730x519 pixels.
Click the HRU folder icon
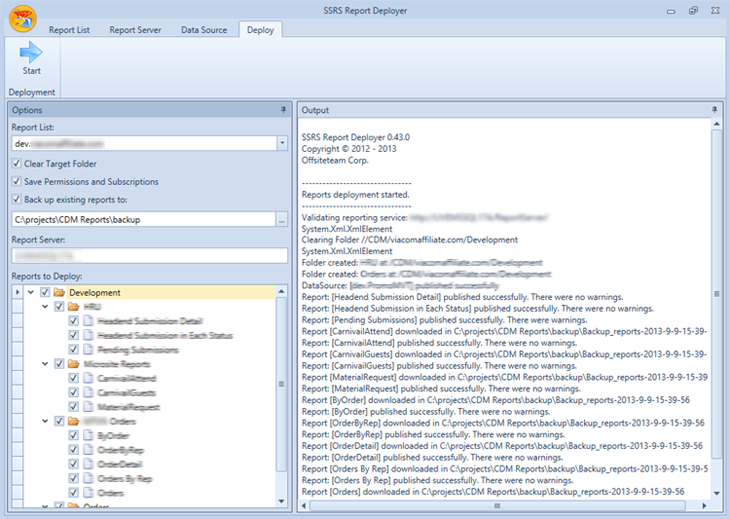pyautogui.click(x=74, y=307)
